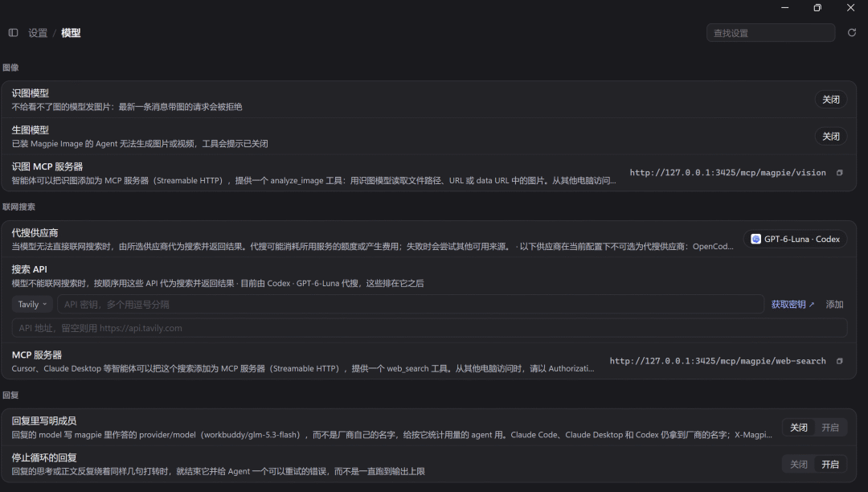The image size is (868, 492).
Task: Select the web-search MCP URL text
Action: pos(718,361)
